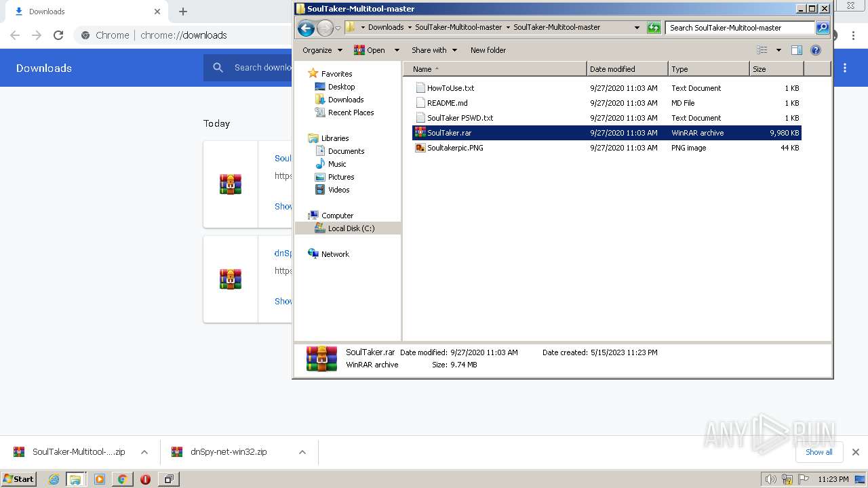This screenshot has height=488, width=868.
Task: Open the Organize menu
Action: tap(321, 50)
